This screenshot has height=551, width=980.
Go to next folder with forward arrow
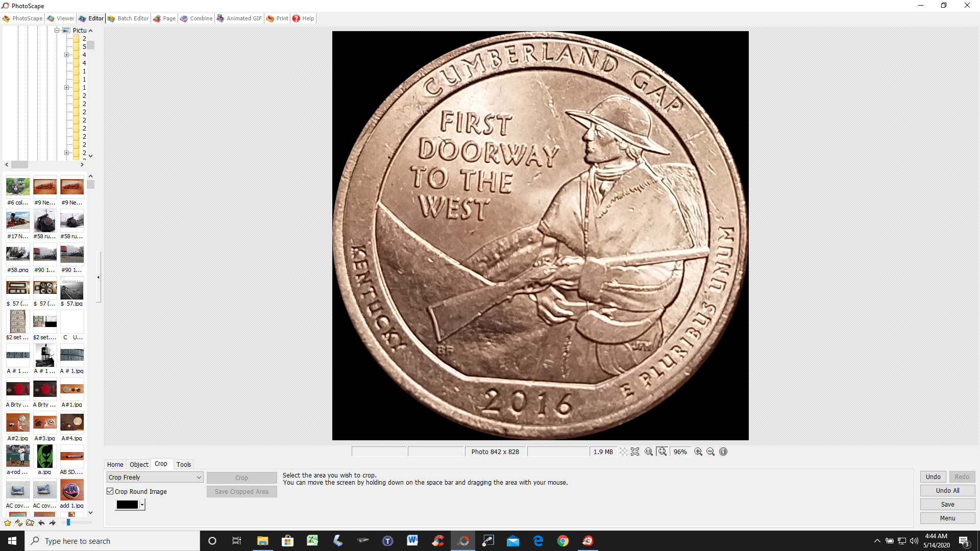pos(52,522)
